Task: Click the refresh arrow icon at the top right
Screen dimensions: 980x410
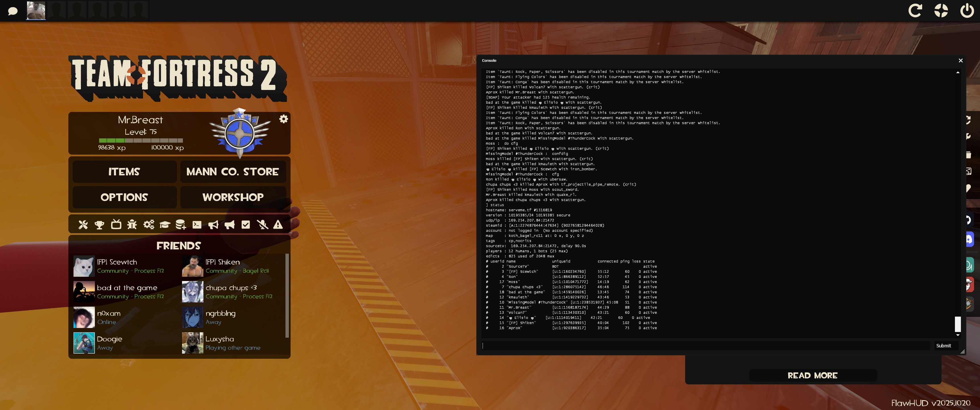Action: click(915, 10)
